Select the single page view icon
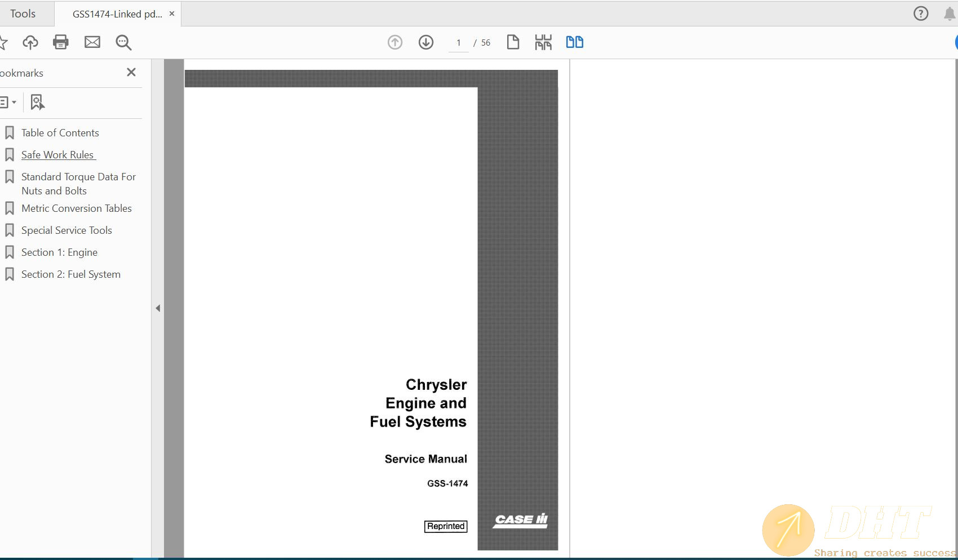 click(x=513, y=42)
